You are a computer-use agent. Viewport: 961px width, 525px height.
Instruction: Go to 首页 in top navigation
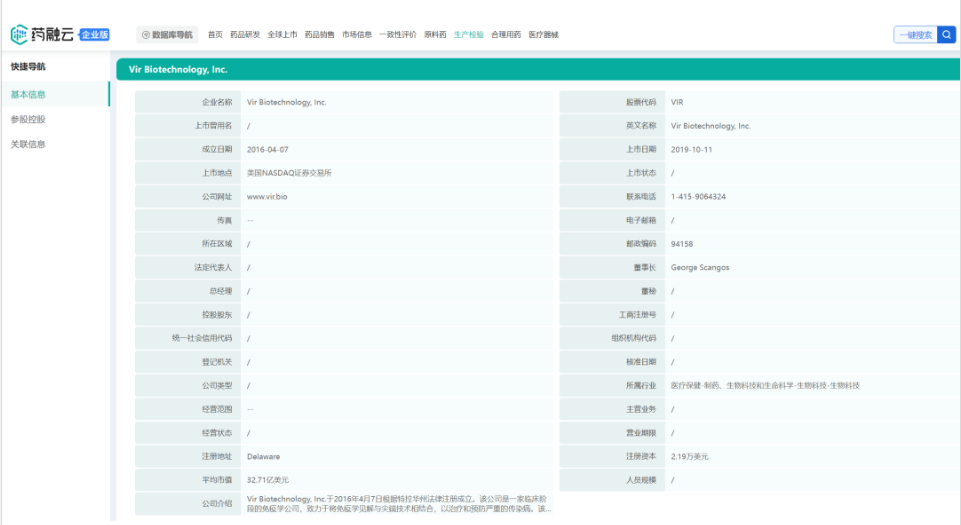pyautogui.click(x=215, y=35)
